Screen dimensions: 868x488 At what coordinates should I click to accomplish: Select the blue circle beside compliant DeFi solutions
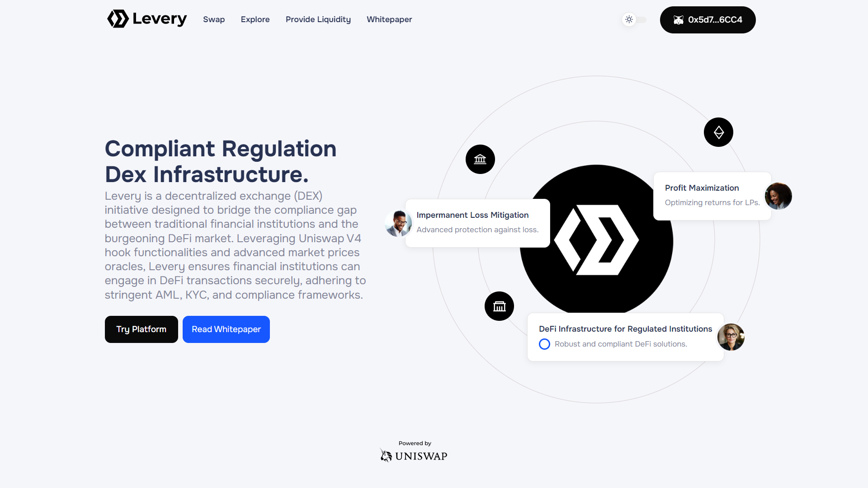click(x=544, y=344)
